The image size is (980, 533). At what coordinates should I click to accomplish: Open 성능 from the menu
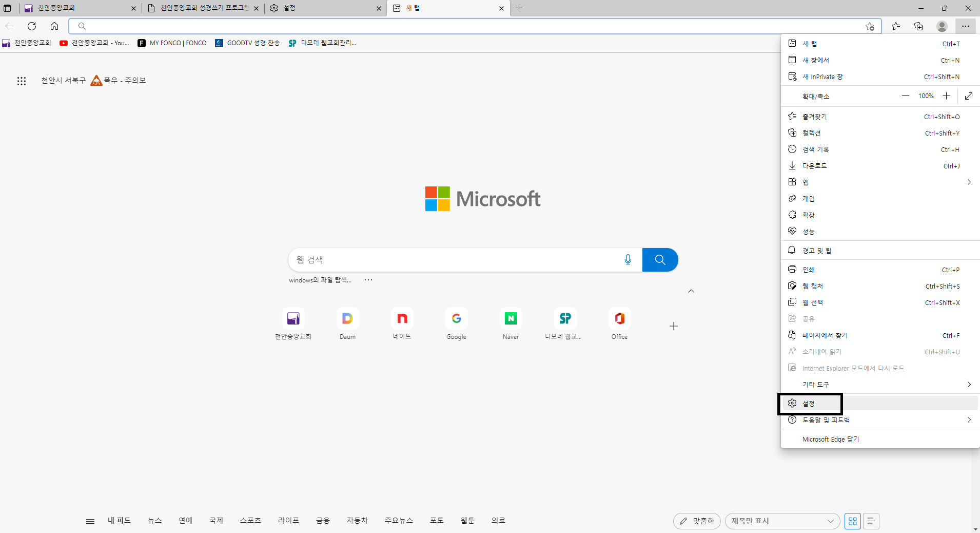880,232
